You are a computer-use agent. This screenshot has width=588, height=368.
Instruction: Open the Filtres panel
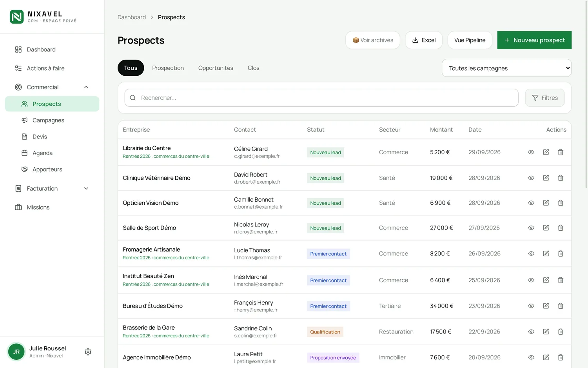point(545,98)
